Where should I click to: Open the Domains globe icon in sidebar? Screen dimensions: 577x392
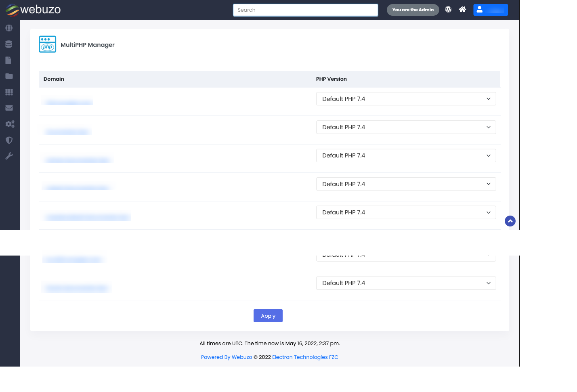coord(9,28)
